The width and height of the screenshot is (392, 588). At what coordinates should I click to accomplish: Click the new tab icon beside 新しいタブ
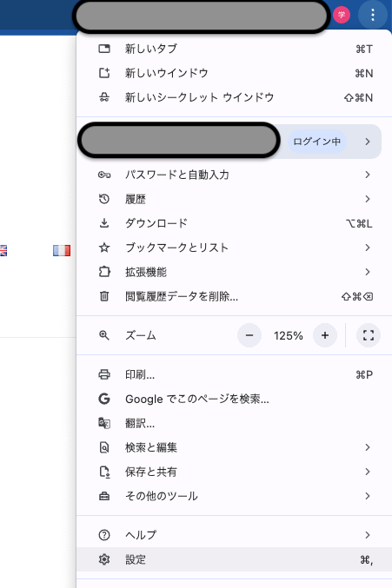104,49
